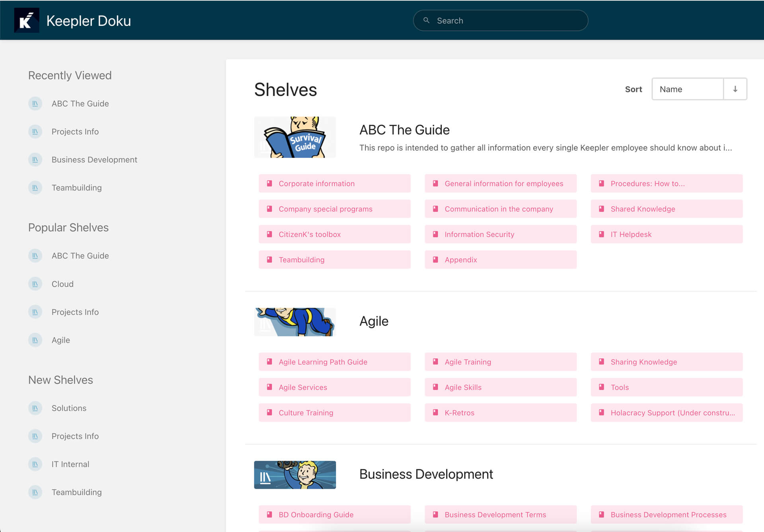Toggle the sort direction arrow button
Image resolution: width=764 pixels, height=532 pixels.
pos(735,89)
